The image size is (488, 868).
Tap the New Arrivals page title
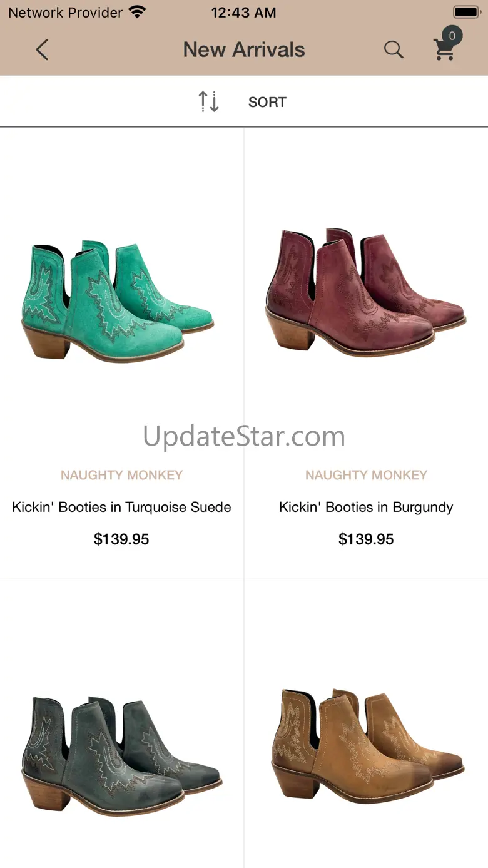point(244,49)
